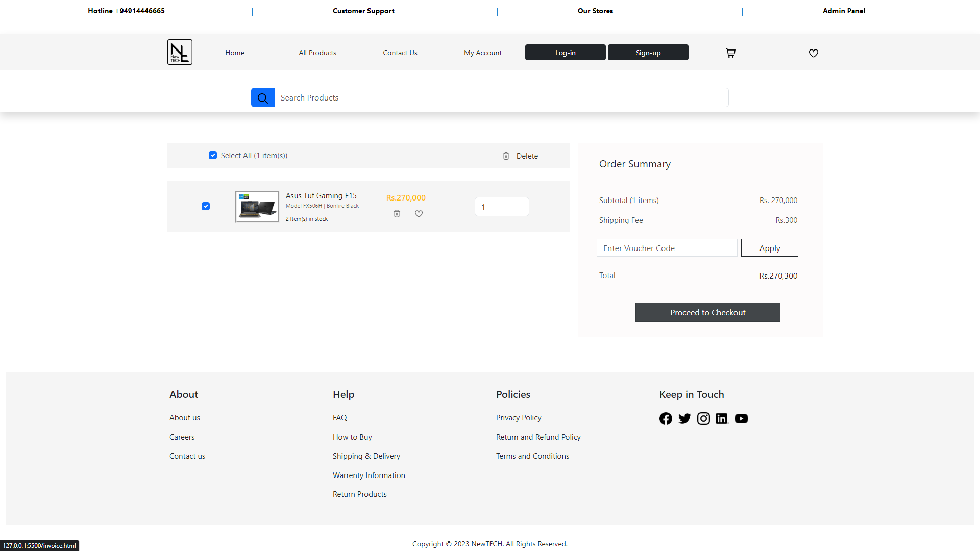Screen dimensions: 980x551
Task: Add Asus laptop to wishlist heart
Action: (x=419, y=214)
